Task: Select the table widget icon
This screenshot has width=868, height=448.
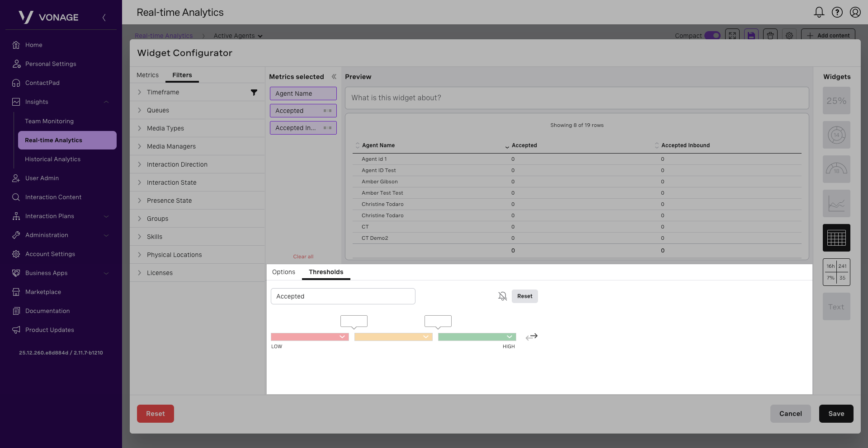Action: (836, 238)
